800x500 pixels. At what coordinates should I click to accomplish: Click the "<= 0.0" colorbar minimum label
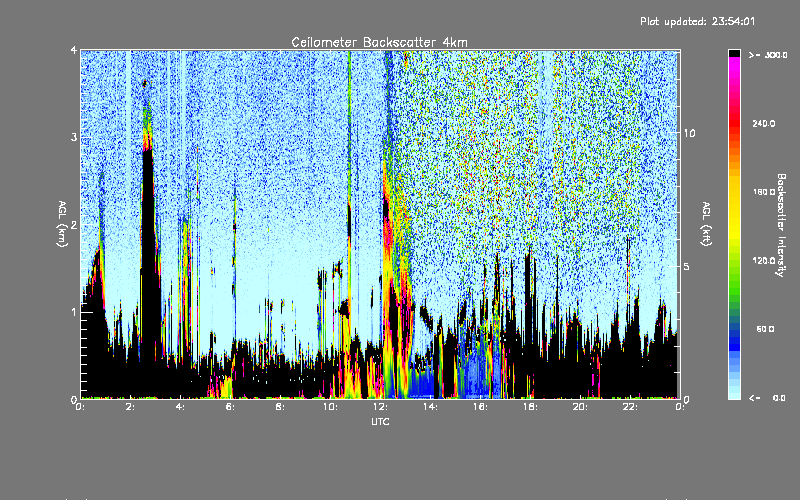coord(767,398)
